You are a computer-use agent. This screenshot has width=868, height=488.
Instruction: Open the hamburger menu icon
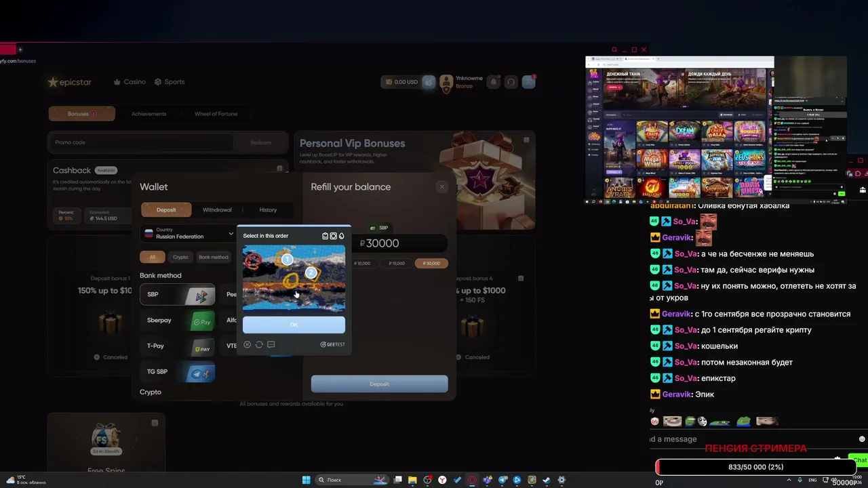coord(529,82)
